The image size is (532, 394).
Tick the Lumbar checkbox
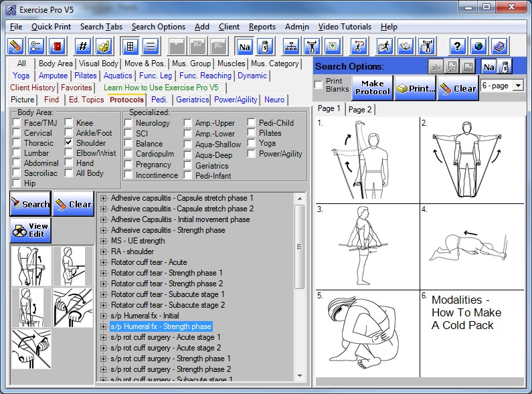16,153
